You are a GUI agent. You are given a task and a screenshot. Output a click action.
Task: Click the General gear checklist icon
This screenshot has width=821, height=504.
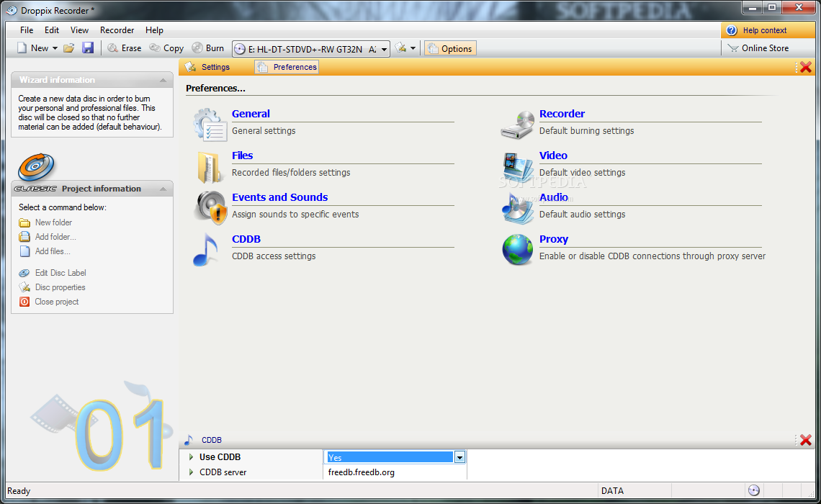210,125
